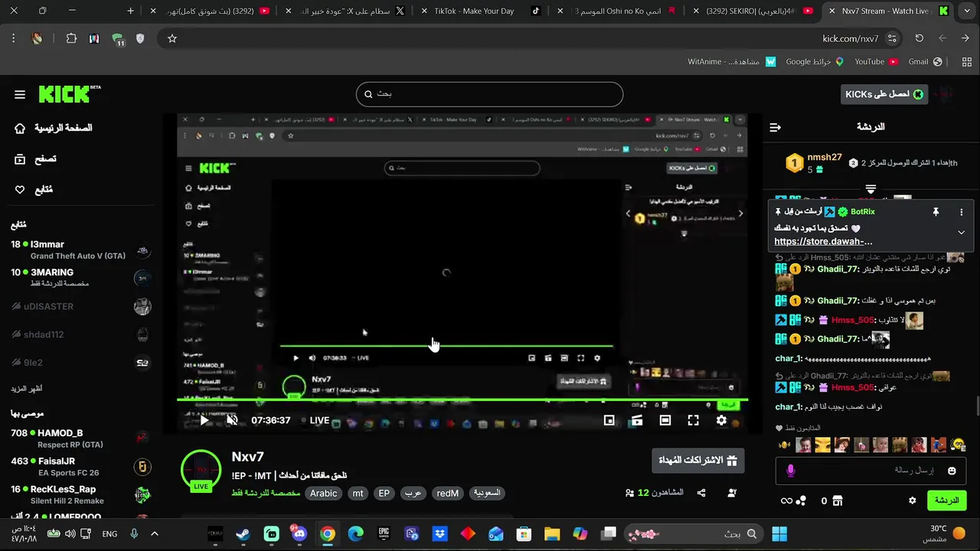
Task: Bookmark this page with the star
Action: tap(172, 38)
